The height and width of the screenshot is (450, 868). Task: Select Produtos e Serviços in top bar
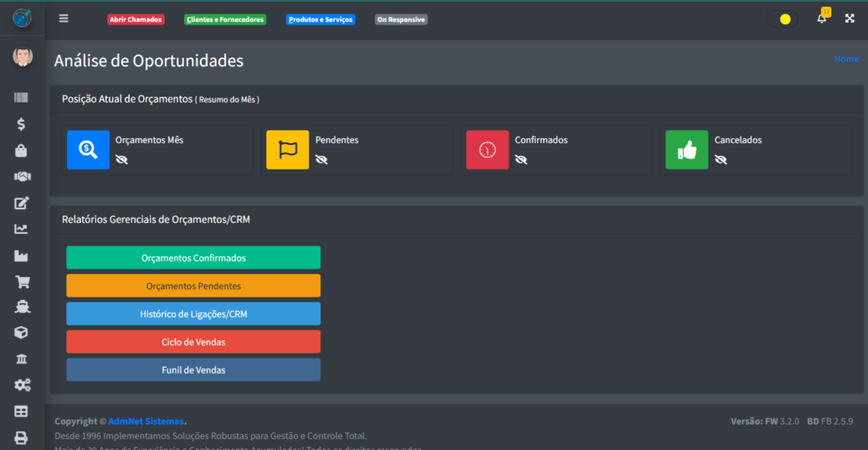coord(320,19)
